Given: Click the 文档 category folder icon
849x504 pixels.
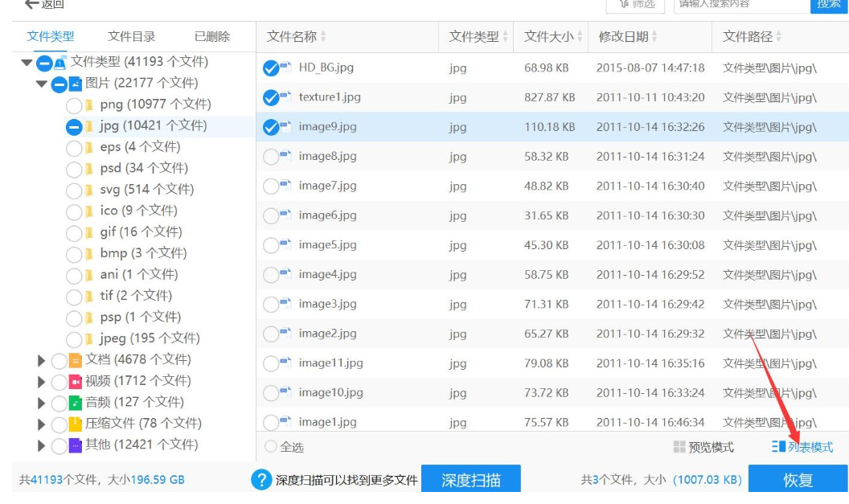Looking at the screenshot, I should [x=76, y=360].
